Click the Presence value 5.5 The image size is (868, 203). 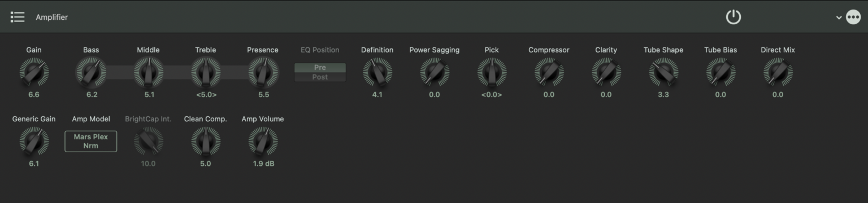(x=263, y=95)
